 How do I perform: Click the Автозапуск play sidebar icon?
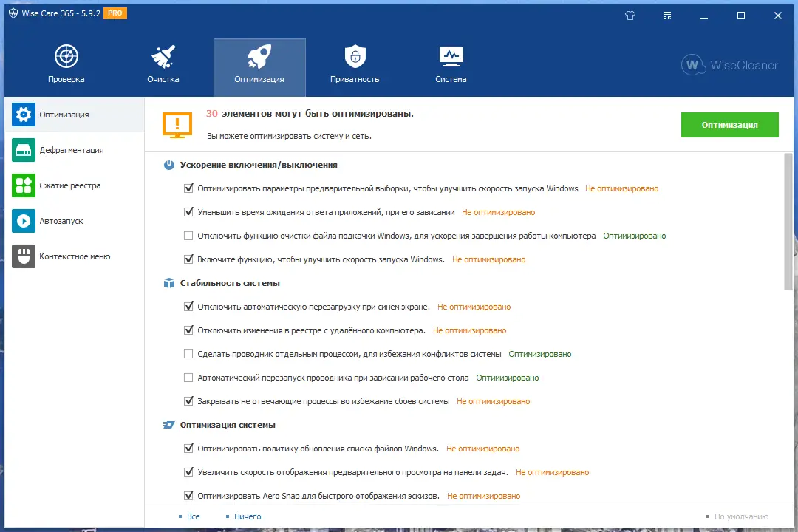(24, 221)
